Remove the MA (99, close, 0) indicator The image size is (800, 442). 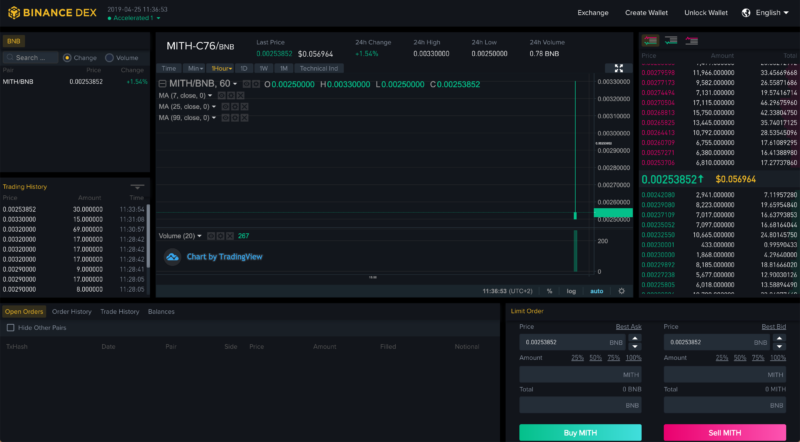(244, 118)
